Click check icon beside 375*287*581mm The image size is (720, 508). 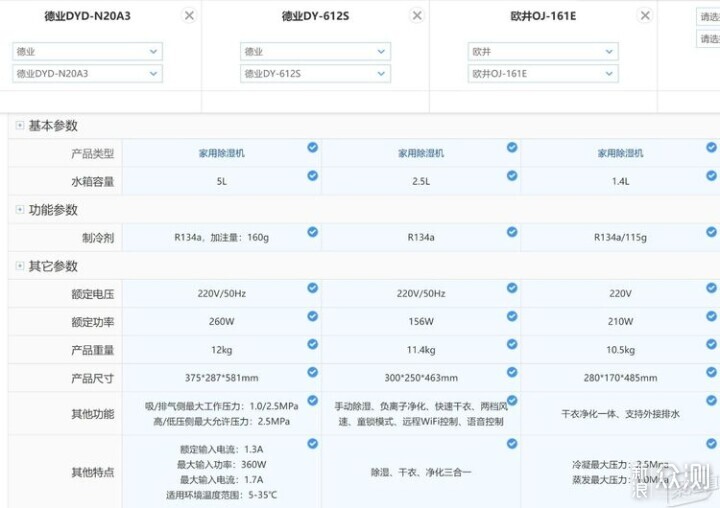(313, 372)
